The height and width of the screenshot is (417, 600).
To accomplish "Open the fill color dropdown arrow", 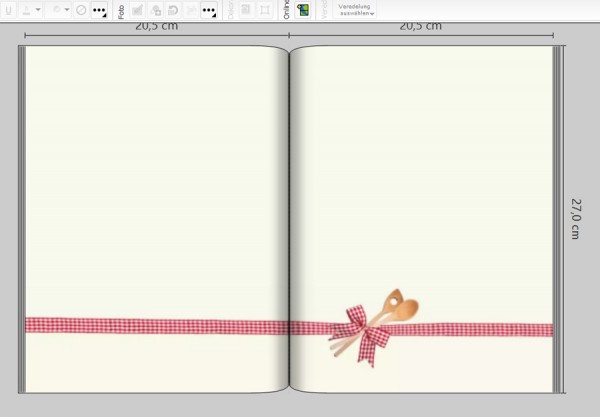I will tap(67, 9).
